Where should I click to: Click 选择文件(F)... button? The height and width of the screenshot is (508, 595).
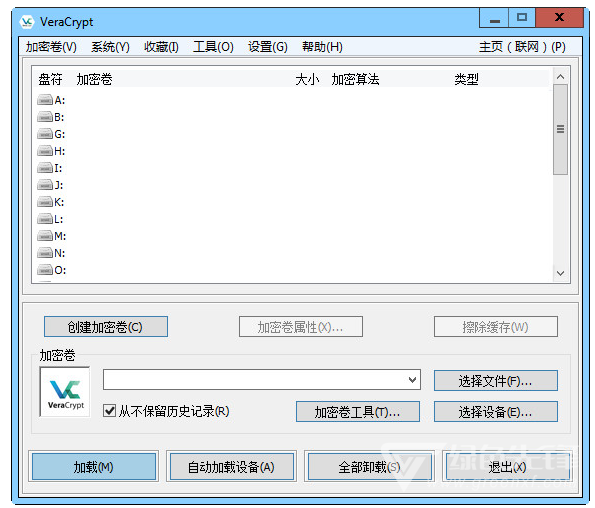point(496,381)
